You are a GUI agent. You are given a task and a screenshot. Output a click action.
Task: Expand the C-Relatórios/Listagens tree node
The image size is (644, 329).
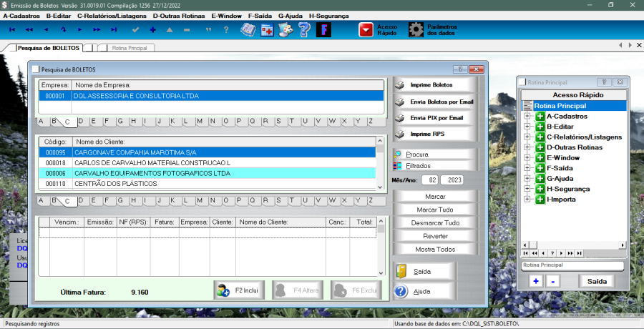click(x=527, y=137)
